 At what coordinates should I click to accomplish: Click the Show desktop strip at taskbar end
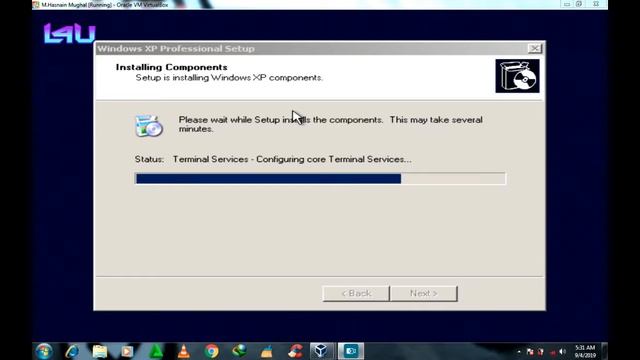click(x=605, y=351)
